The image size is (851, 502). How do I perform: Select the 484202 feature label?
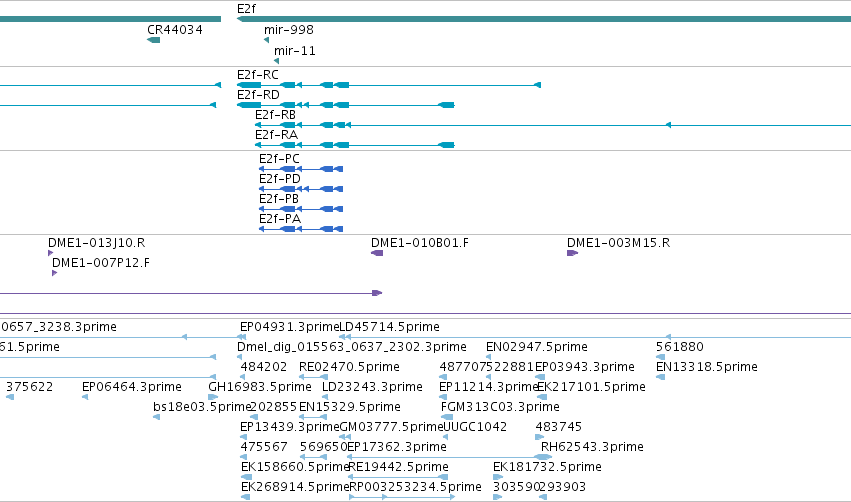[264, 367]
